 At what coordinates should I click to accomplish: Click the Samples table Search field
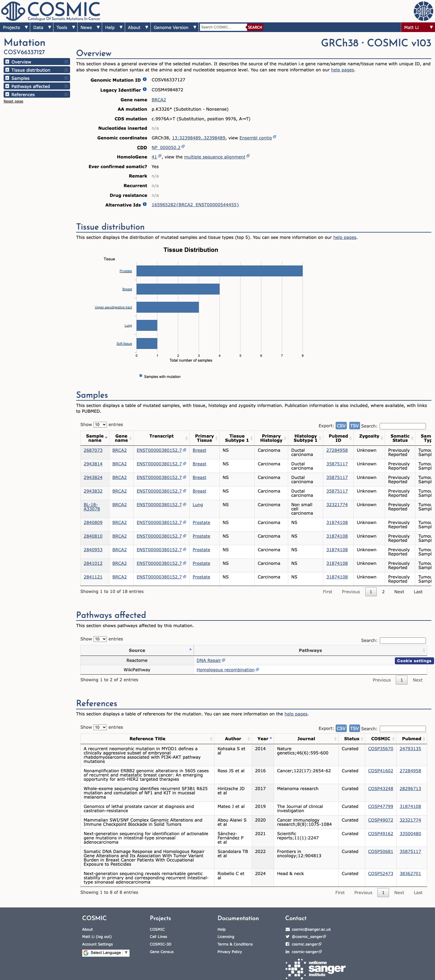(x=403, y=426)
